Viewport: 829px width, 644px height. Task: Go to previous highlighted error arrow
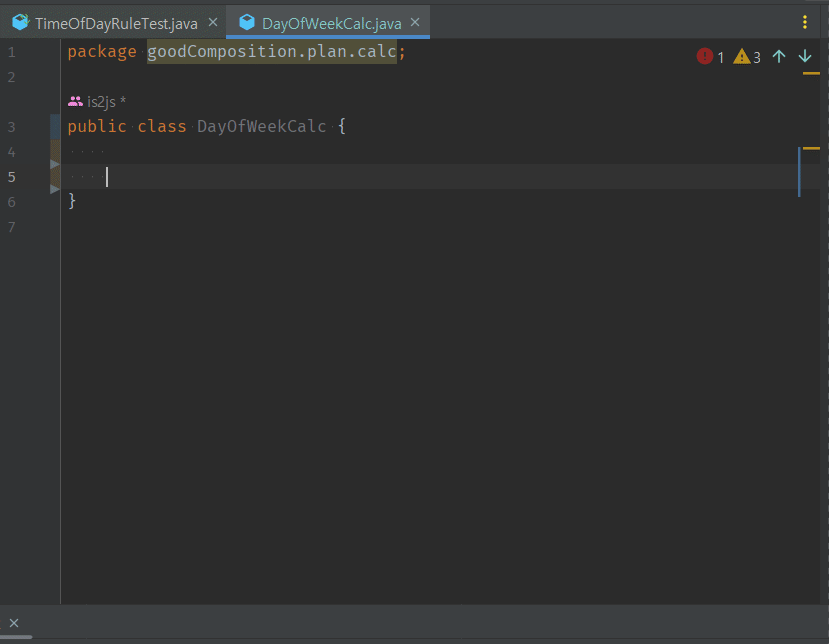coord(779,56)
